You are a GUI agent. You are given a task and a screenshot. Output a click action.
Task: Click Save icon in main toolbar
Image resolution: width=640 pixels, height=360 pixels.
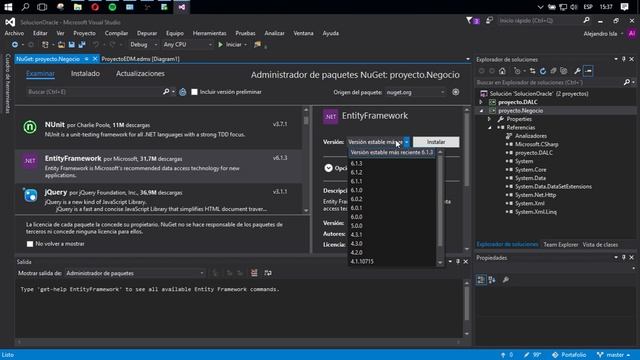coord(71,44)
